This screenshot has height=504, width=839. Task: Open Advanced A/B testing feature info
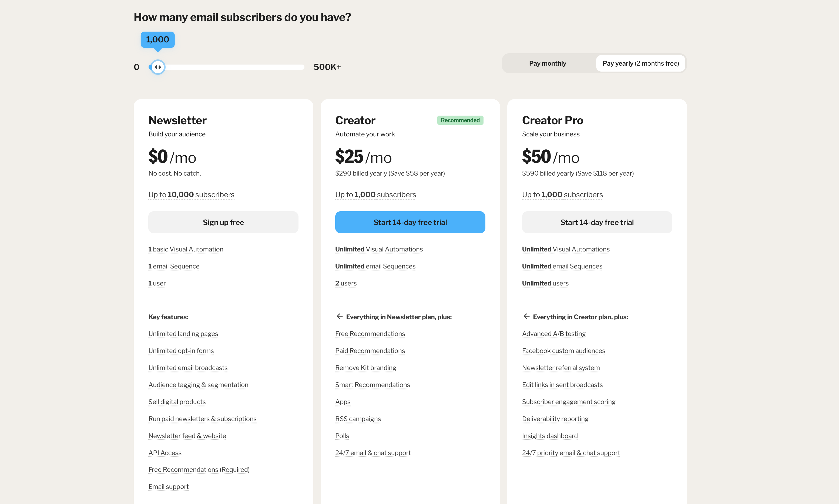point(554,334)
